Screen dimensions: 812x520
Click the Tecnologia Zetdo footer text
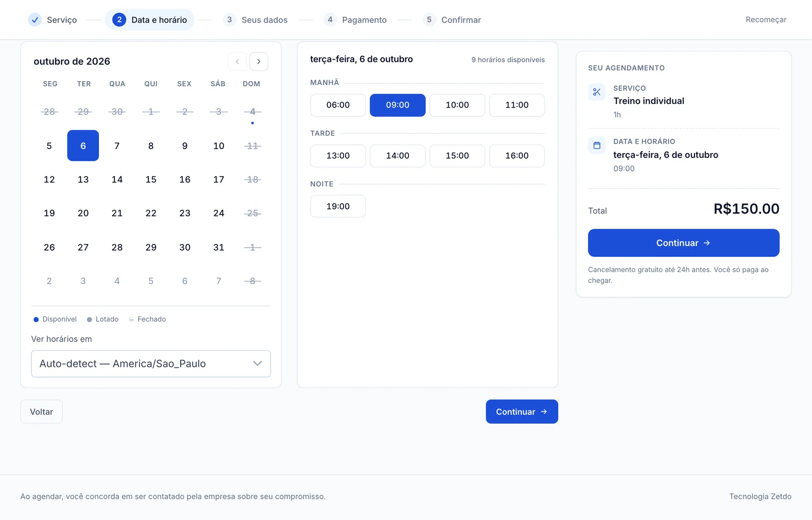pos(760,496)
